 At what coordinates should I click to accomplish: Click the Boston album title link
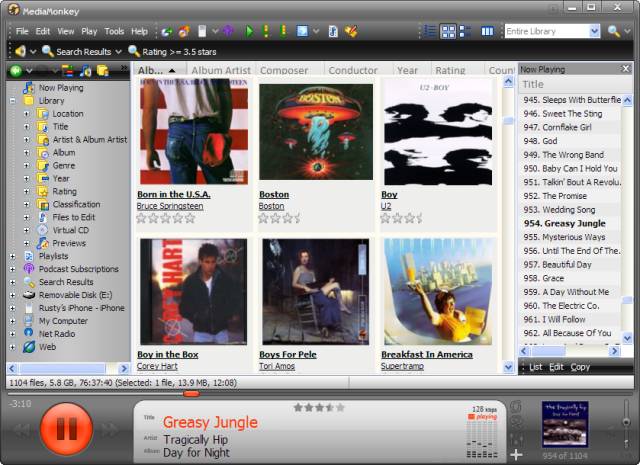(x=273, y=195)
